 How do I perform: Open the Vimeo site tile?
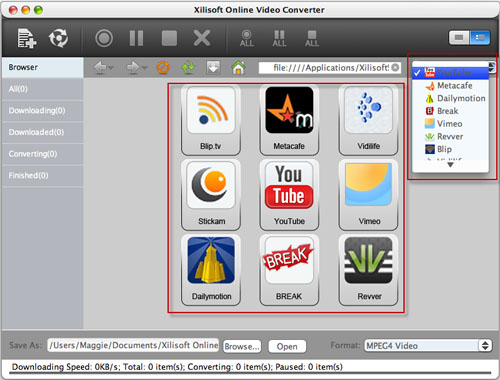point(368,195)
